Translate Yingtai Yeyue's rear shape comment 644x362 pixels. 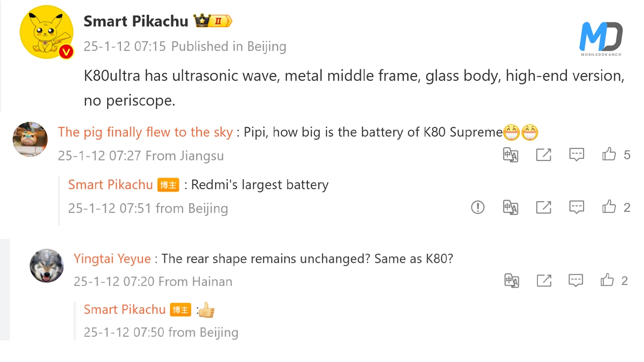[x=512, y=281]
